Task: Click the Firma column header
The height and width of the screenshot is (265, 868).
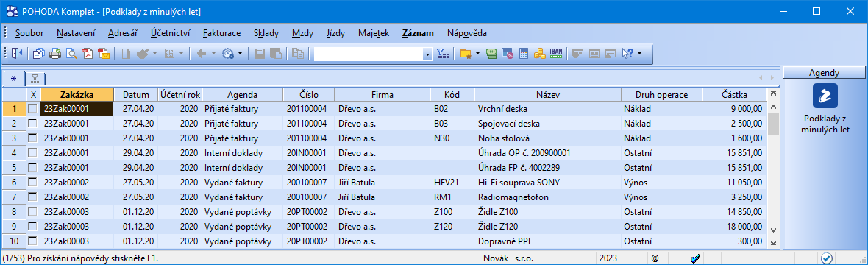Action: tap(382, 94)
